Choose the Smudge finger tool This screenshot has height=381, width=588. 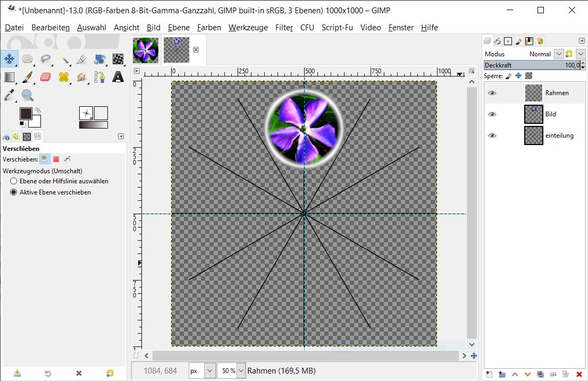[82, 77]
